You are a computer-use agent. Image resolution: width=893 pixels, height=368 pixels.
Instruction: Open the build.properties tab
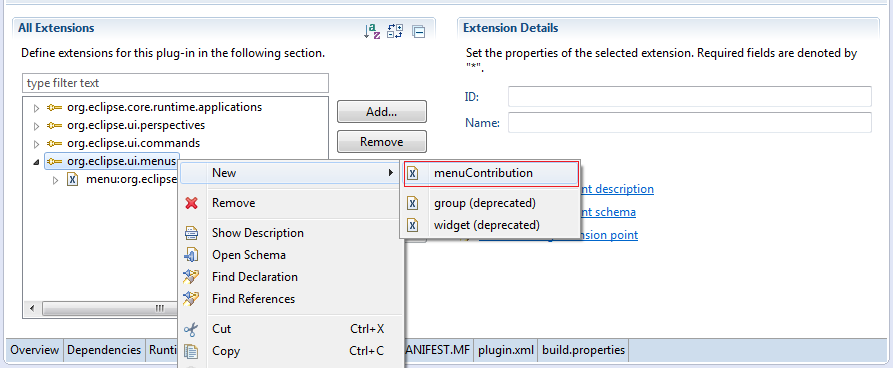coord(583,350)
